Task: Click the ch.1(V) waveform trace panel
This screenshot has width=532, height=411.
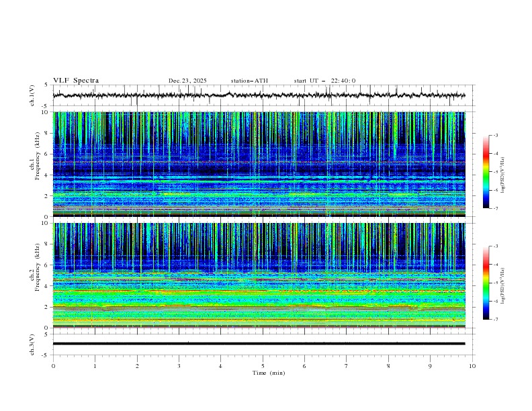Action: coord(262,95)
